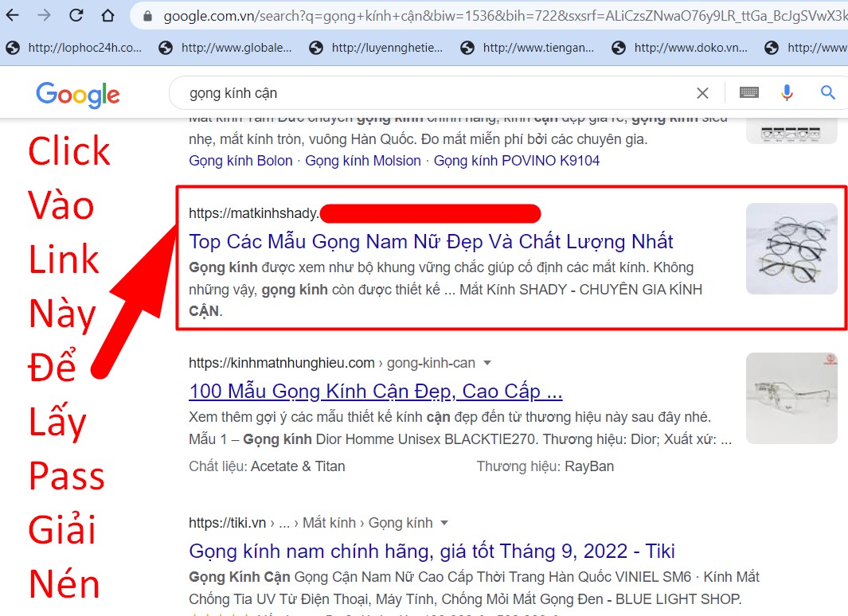Click the browser forward arrow
The width and height of the screenshot is (848, 616).
tap(45, 15)
